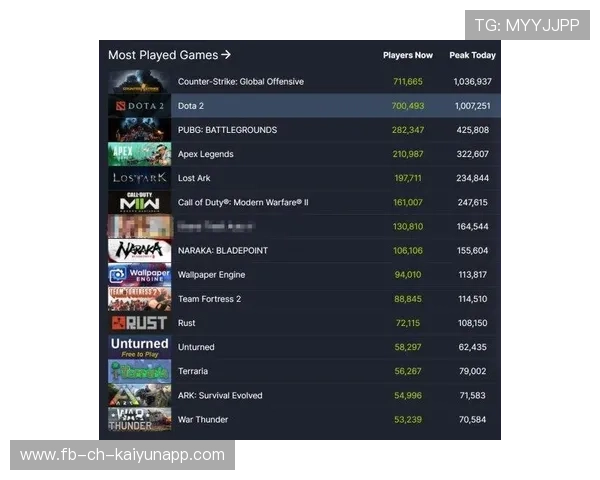Viewport: 600px width, 480px height.
Task: Click Wallpaper Engine peak value 113,817
Action: tap(473, 275)
